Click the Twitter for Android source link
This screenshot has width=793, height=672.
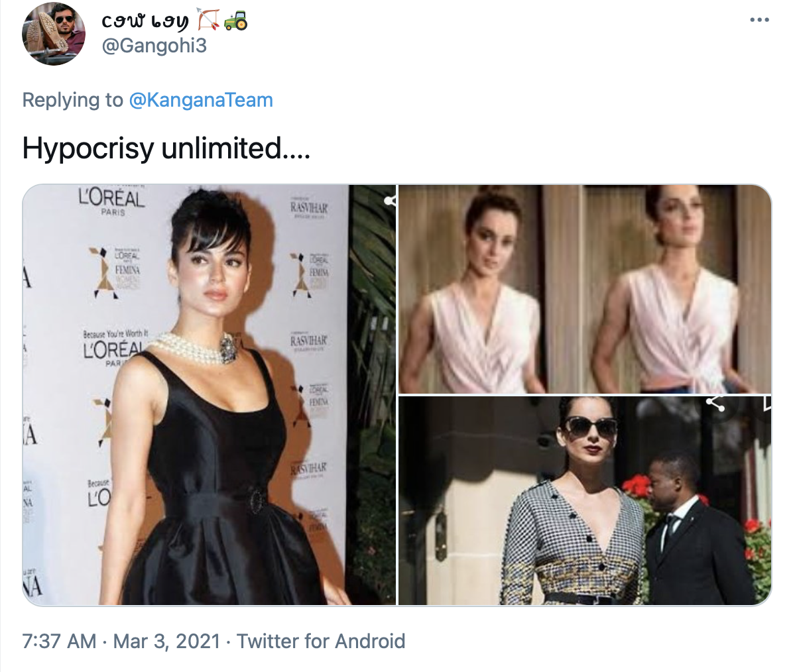pyautogui.click(x=321, y=641)
